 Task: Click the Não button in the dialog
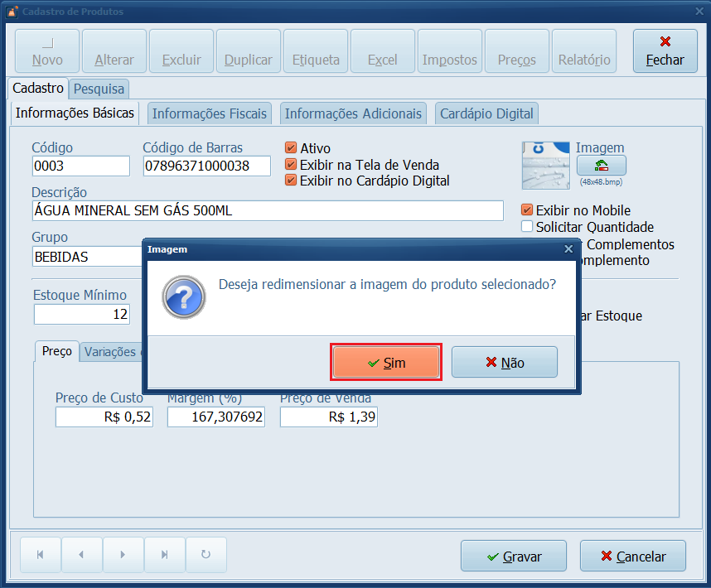click(x=504, y=363)
